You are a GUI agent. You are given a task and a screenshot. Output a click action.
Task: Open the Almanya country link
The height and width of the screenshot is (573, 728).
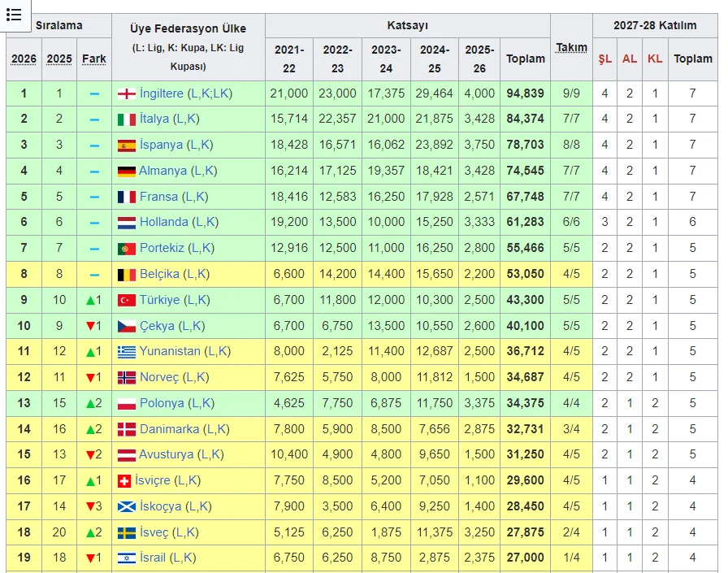click(163, 171)
